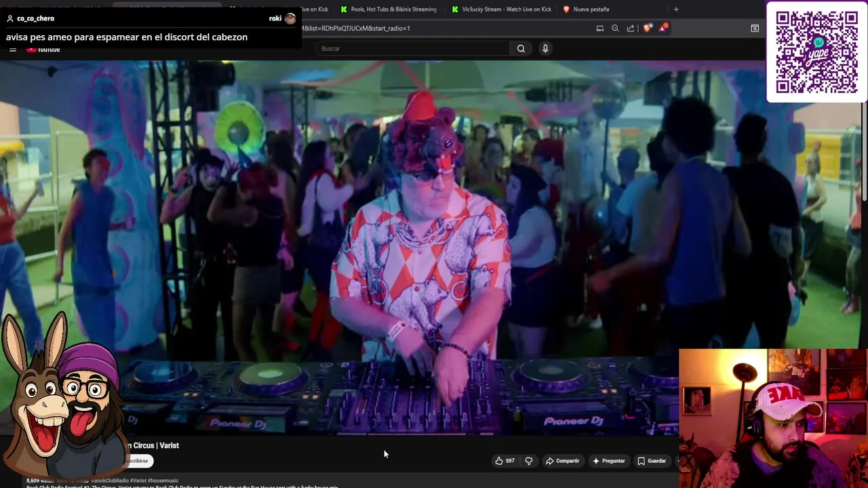Open the Brave Rewards triangle icon

coord(663,28)
